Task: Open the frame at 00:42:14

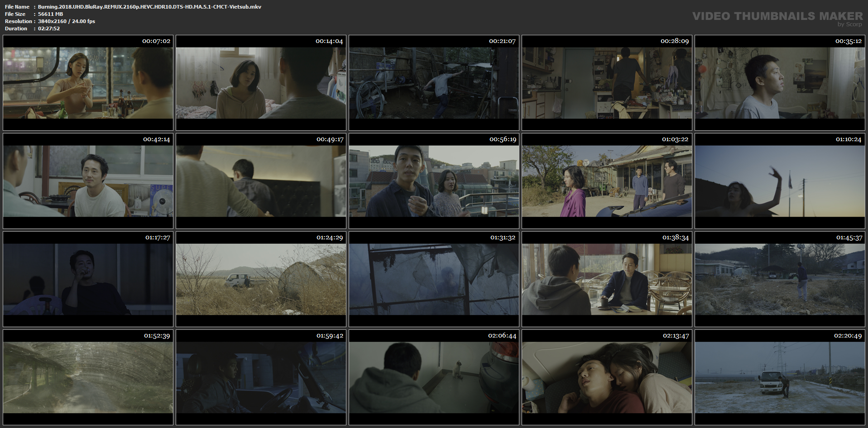Action: [88, 181]
